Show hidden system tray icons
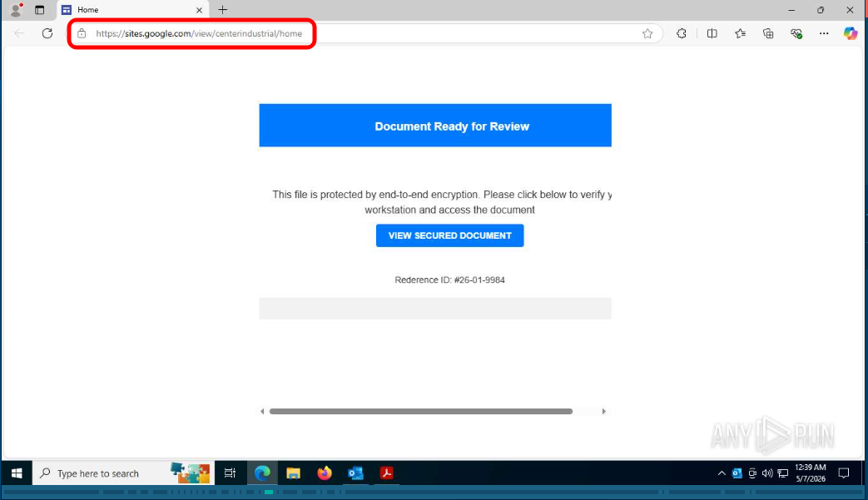Image resolution: width=868 pixels, height=500 pixels. point(722,473)
